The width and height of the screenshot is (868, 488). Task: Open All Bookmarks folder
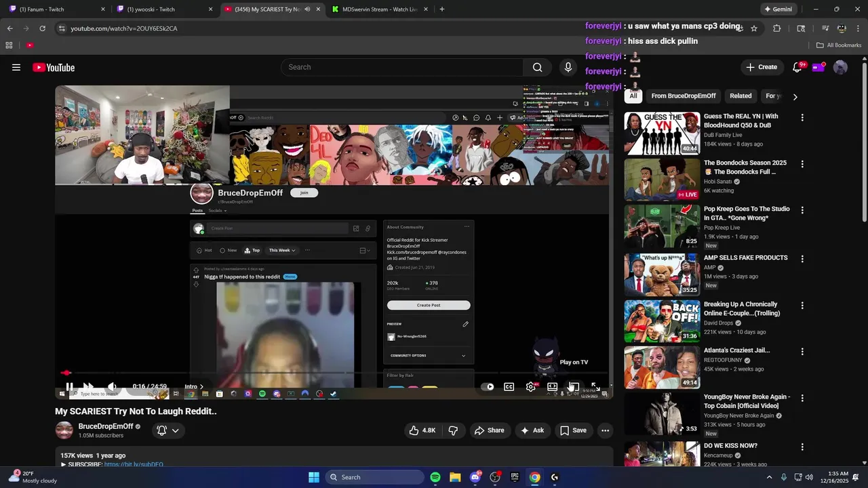pyautogui.click(x=839, y=45)
